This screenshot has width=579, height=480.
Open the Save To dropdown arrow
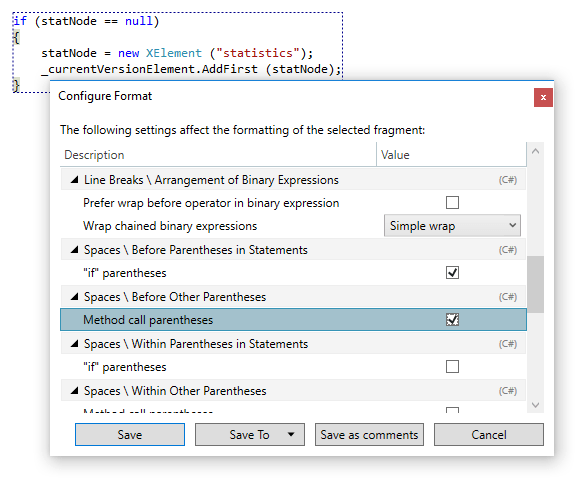(x=291, y=435)
